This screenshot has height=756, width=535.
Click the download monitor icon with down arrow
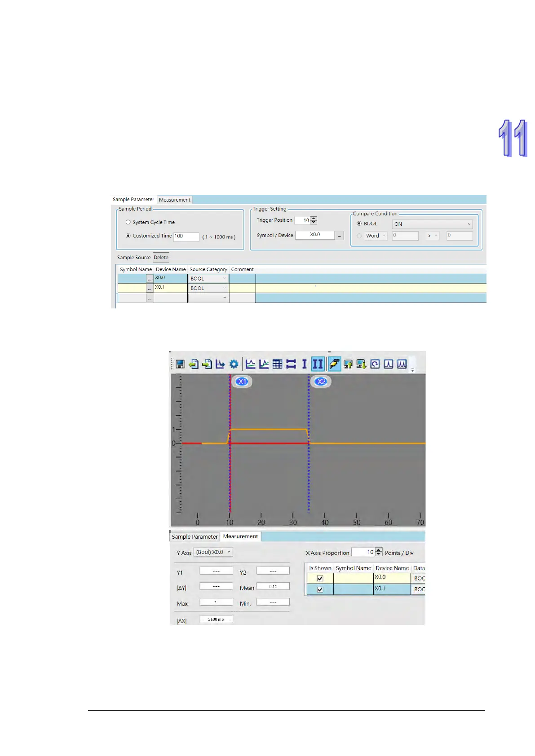pos(361,364)
